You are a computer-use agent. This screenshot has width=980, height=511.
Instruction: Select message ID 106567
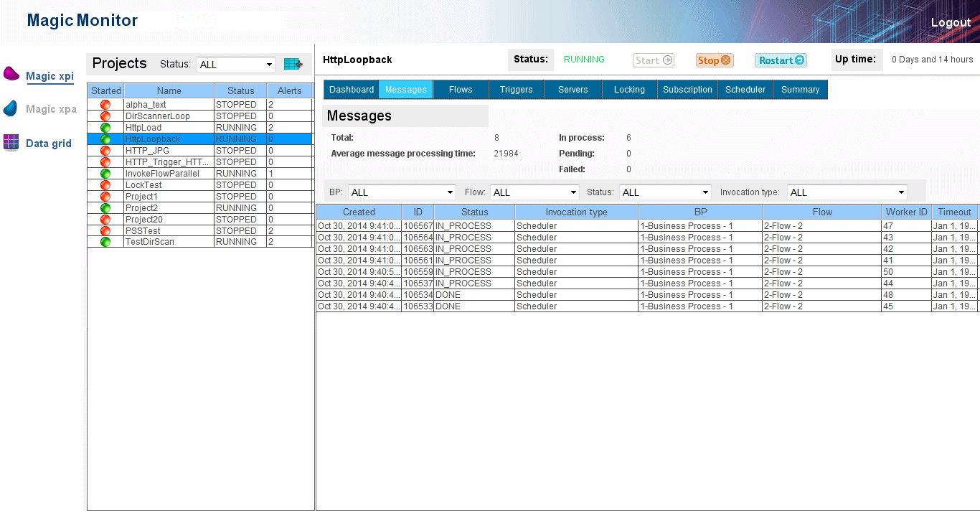pos(418,226)
